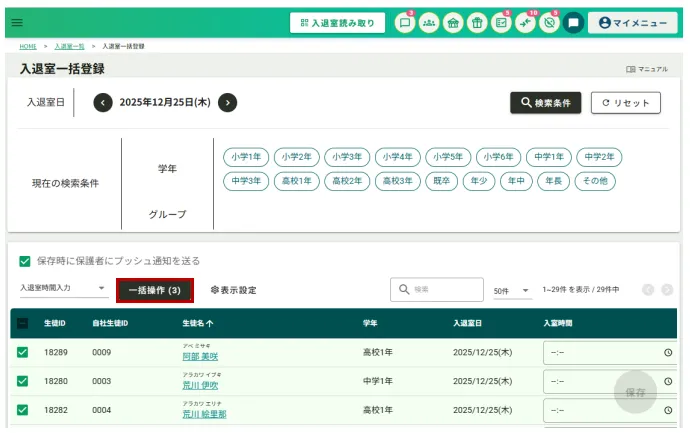Click the gift box icon
Screen dimensions: 690x433
pyautogui.click(x=477, y=22)
